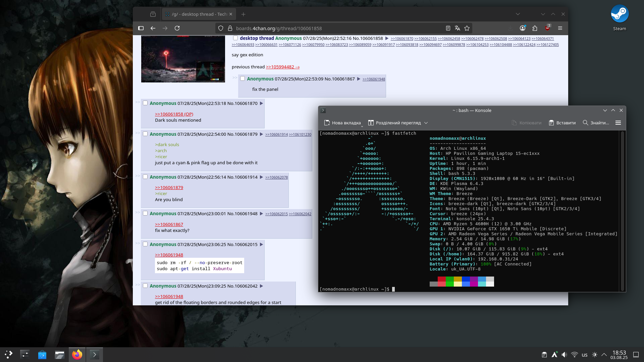Open quote link >>106061858 (OP)

click(x=174, y=114)
